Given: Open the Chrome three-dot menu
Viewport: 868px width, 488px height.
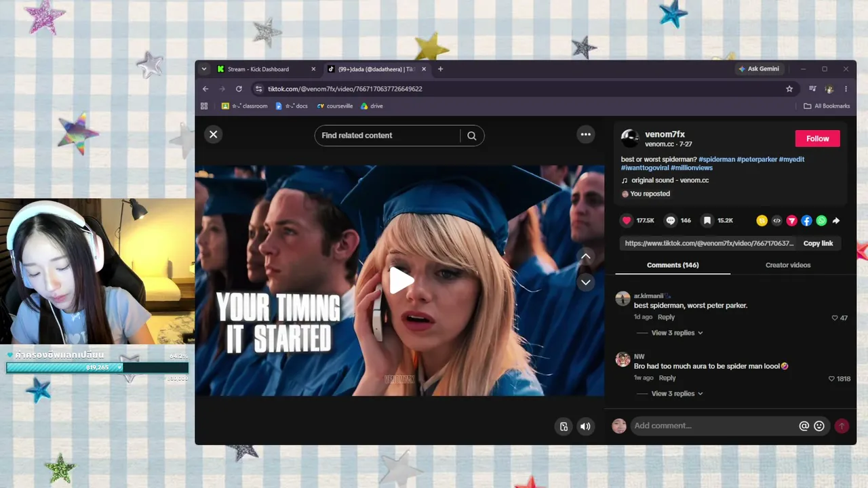Looking at the screenshot, I should tap(846, 89).
